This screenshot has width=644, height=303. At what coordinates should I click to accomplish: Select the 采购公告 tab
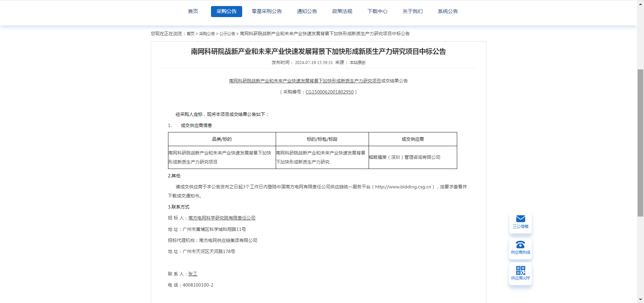point(226,11)
